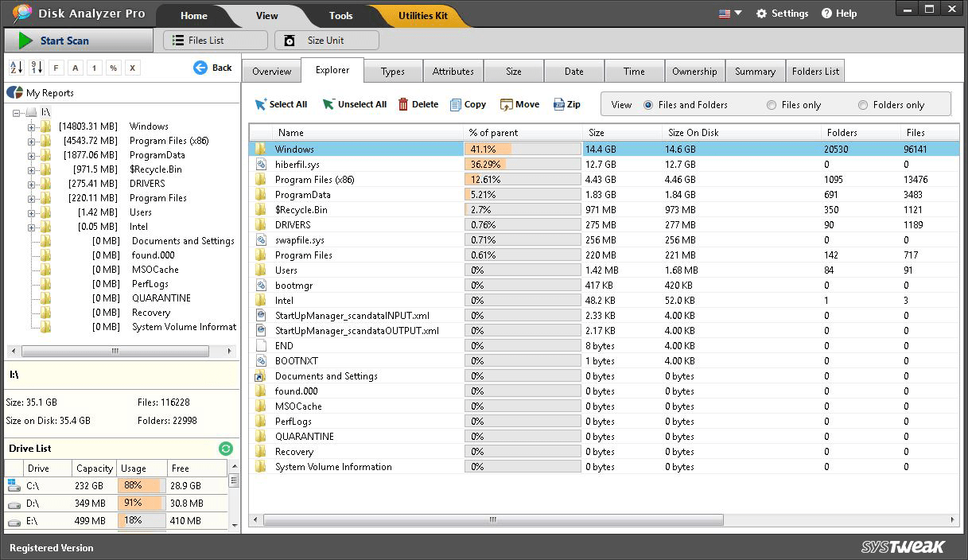The image size is (968, 560).
Task: Switch to the Overview tab
Action: tap(271, 72)
